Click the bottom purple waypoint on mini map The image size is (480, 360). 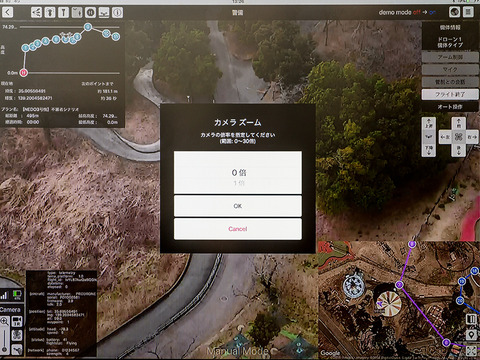tap(446, 343)
